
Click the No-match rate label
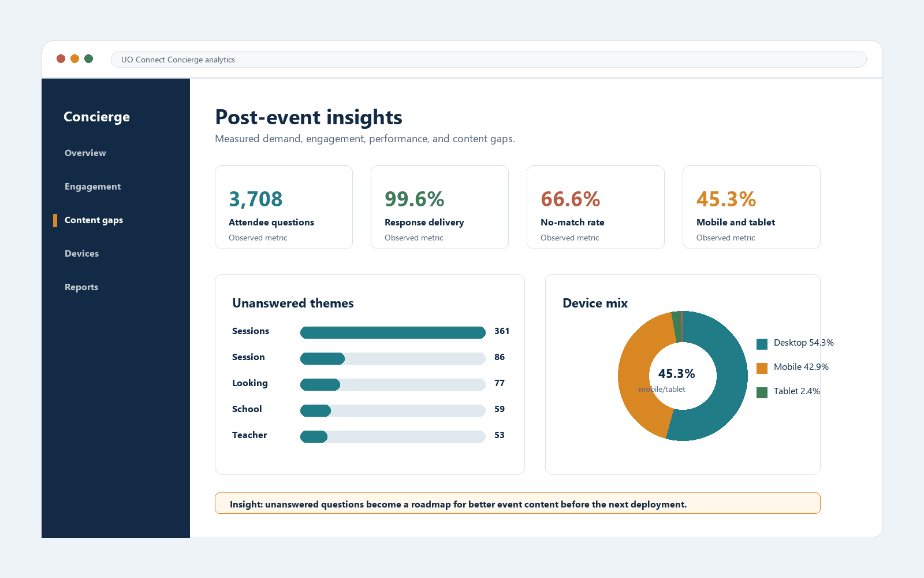tap(572, 223)
